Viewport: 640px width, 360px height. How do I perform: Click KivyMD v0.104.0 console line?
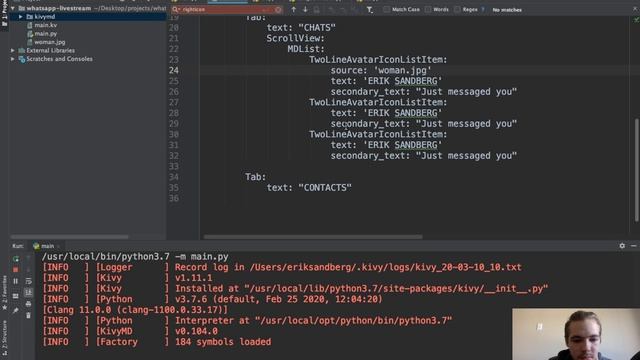(130, 331)
